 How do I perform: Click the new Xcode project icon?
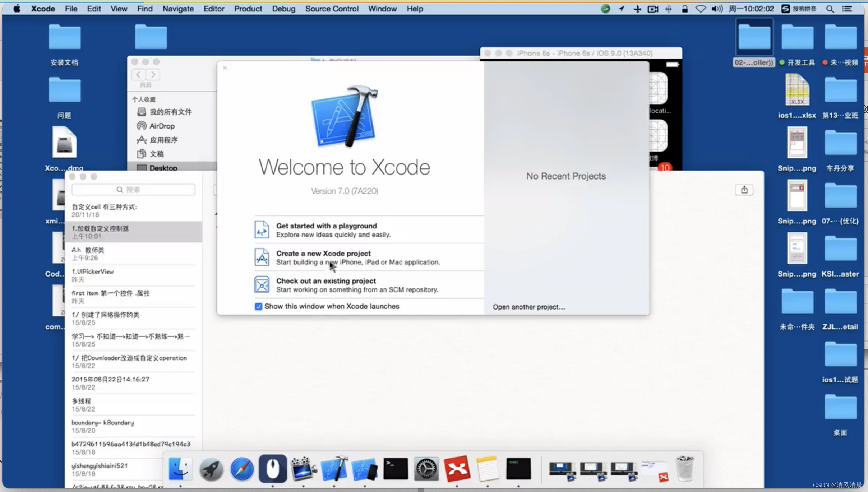262,257
